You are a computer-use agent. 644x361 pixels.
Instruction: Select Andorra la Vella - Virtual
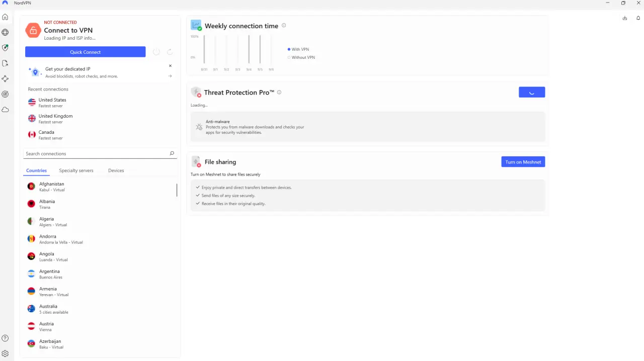click(101, 239)
